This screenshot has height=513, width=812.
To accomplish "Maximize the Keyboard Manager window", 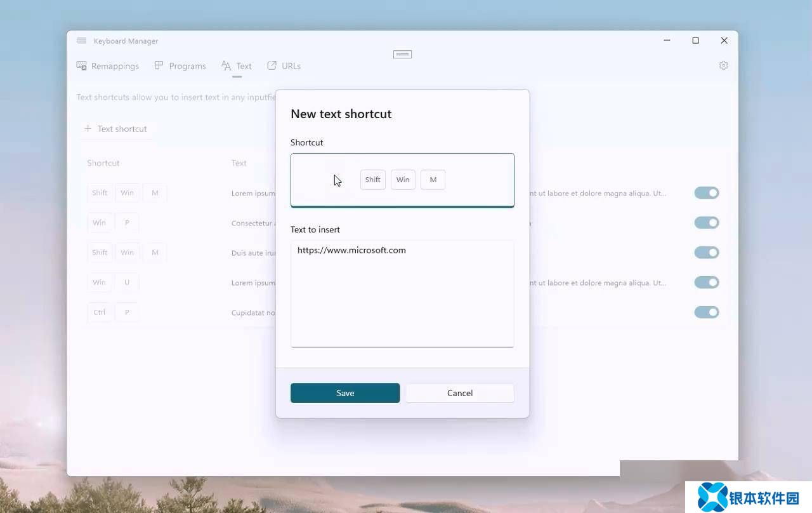I will (x=695, y=41).
